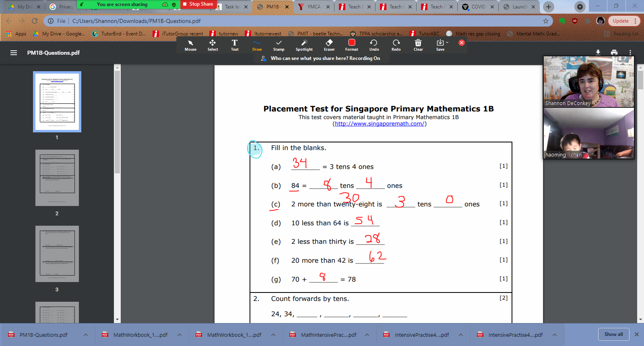Switch to the Privacy tab
This screenshot has width=644, height=346.
(61, 7)
